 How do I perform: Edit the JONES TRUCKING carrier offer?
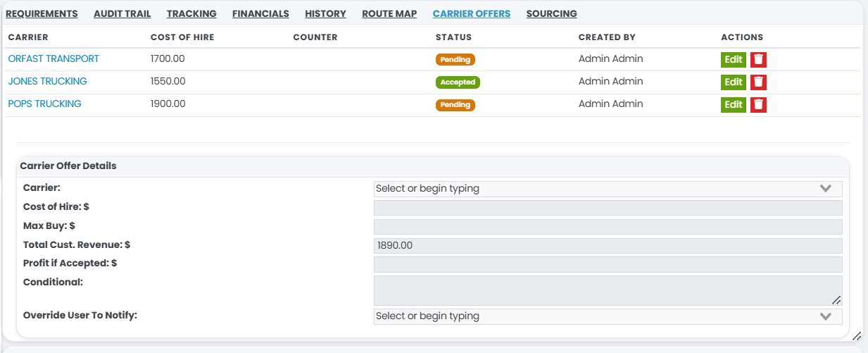pos(734,82)
